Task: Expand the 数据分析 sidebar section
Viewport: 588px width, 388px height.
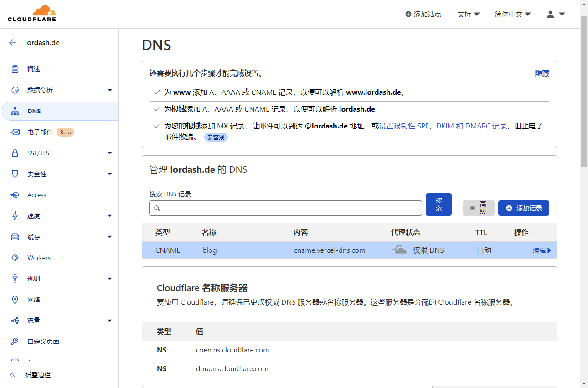Action: coord(110,90)
